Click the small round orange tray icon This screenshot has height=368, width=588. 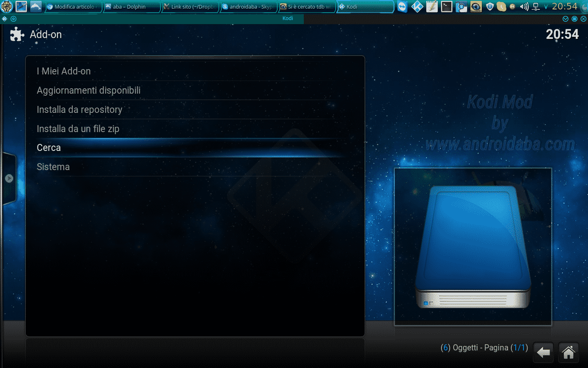pyautogui.click(x=512, y=7)
